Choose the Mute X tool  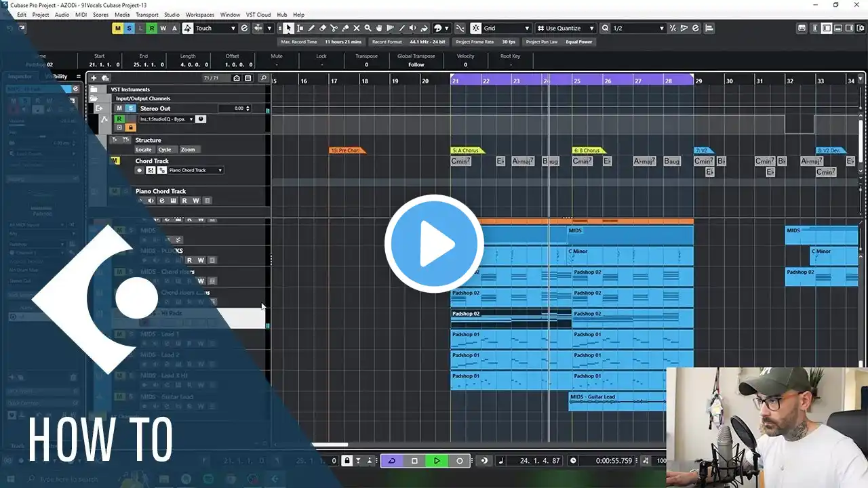point(357,28)
